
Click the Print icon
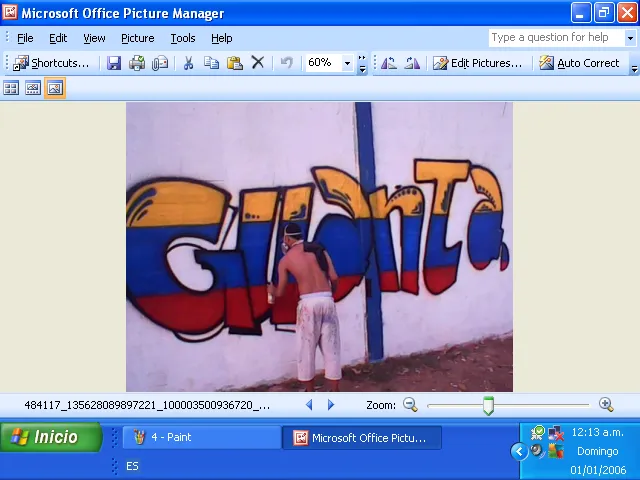pos(137,63)
